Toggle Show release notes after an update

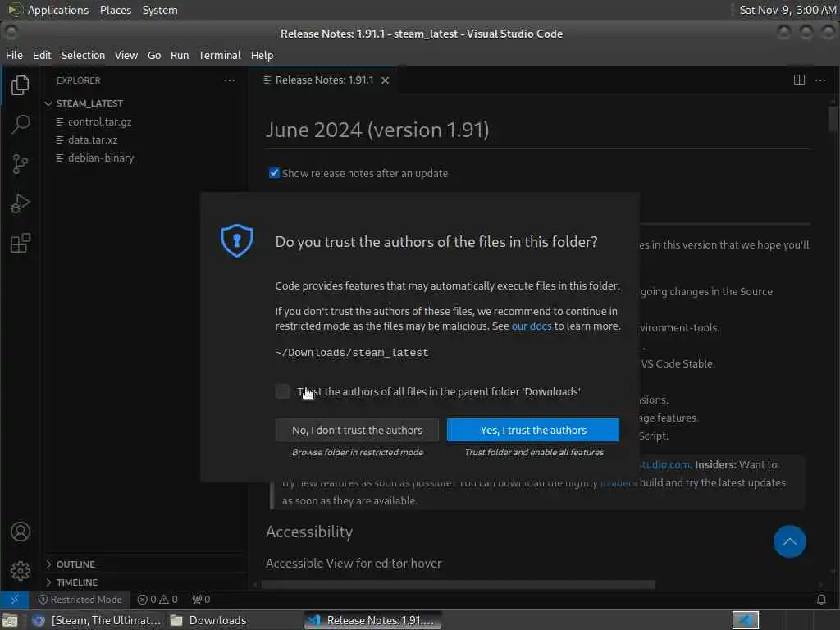tap(274, 173)
